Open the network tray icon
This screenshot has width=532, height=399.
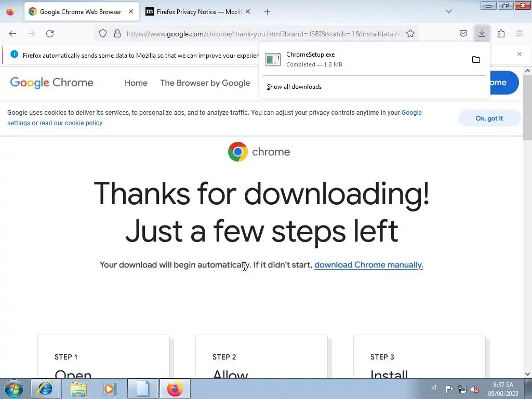[x=462, y=389]
